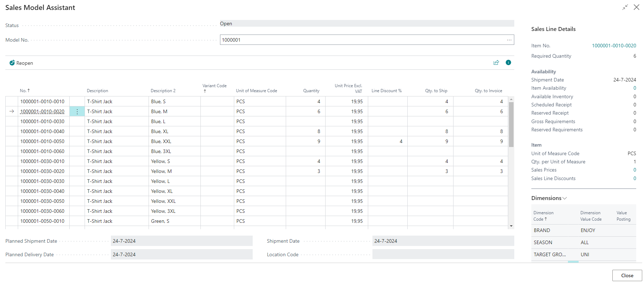Select the Quantity cell for Blue, L row
Image resolution: width=644 pixels, height=284 pixels.
[305, 121]
